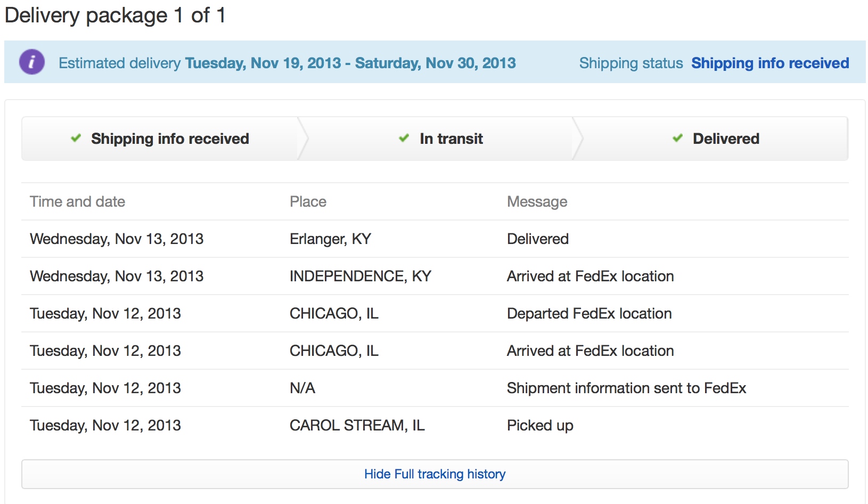Click Shipment information sent to FedEx message
This screenshot has height=504, width=868.
pos(627,388)
